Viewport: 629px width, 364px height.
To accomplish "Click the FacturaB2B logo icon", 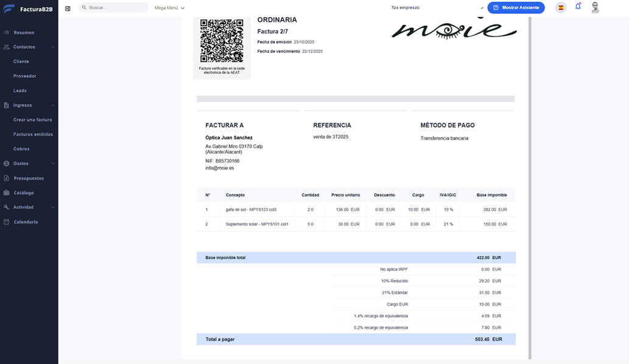I will pyautogui.click(x=9, y=9).
